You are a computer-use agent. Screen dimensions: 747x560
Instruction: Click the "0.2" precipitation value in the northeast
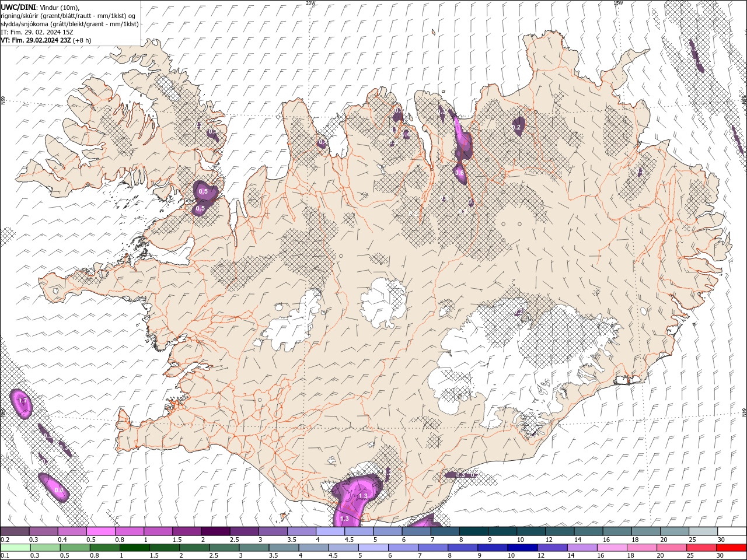[x=516, y=127]
